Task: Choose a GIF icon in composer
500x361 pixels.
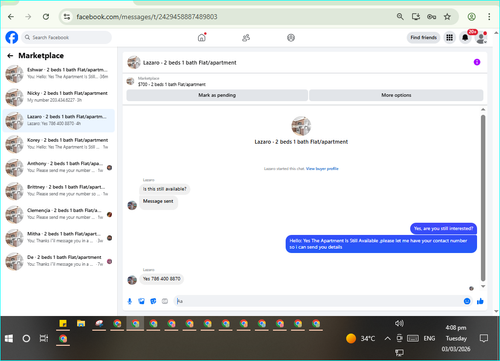Action: tap(165, 301)
